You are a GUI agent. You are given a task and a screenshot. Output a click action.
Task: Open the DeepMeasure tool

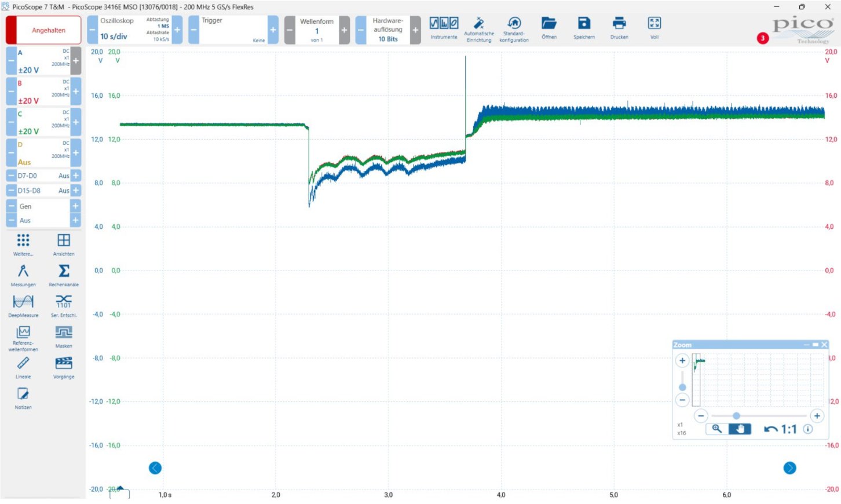(x=23, y=306)
